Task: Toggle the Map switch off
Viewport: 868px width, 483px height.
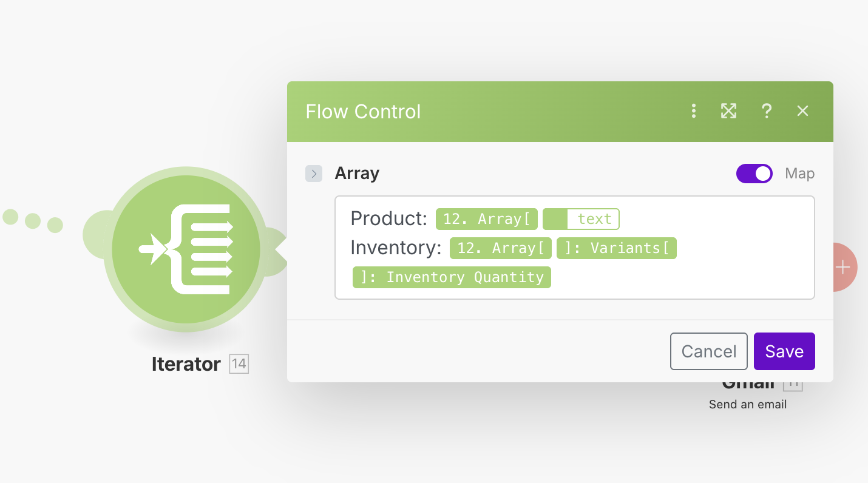Action: click(x=754, y=174)
